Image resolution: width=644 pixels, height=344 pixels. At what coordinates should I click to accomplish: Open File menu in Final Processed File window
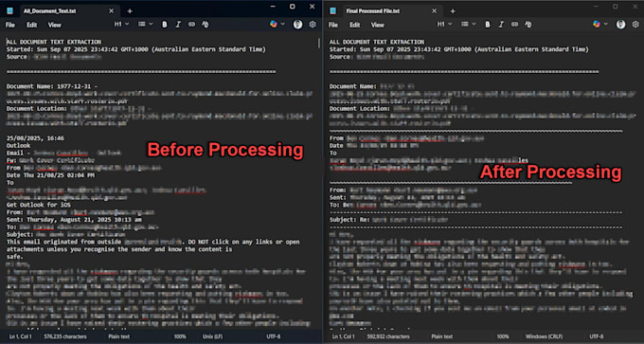pyautogui.click(x=333, y=25)
